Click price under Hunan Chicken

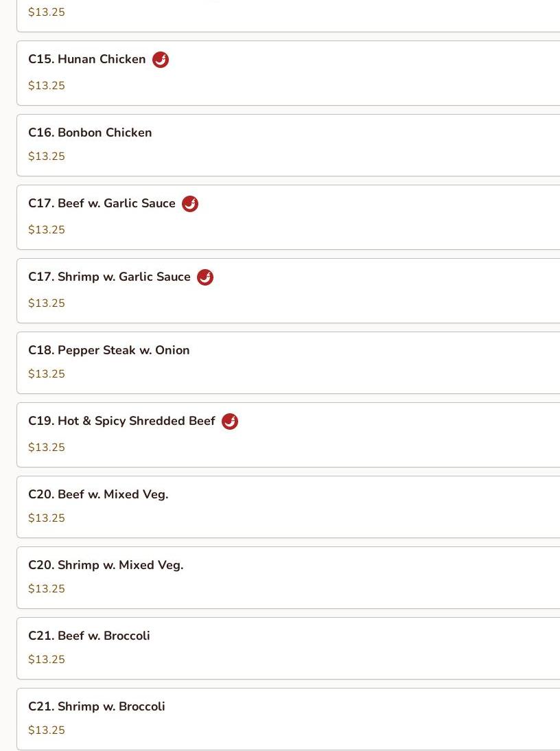coord(47,86)
